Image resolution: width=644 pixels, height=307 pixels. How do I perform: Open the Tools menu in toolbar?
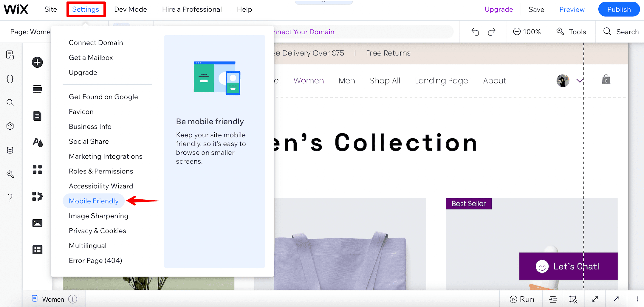click(571, 32)
